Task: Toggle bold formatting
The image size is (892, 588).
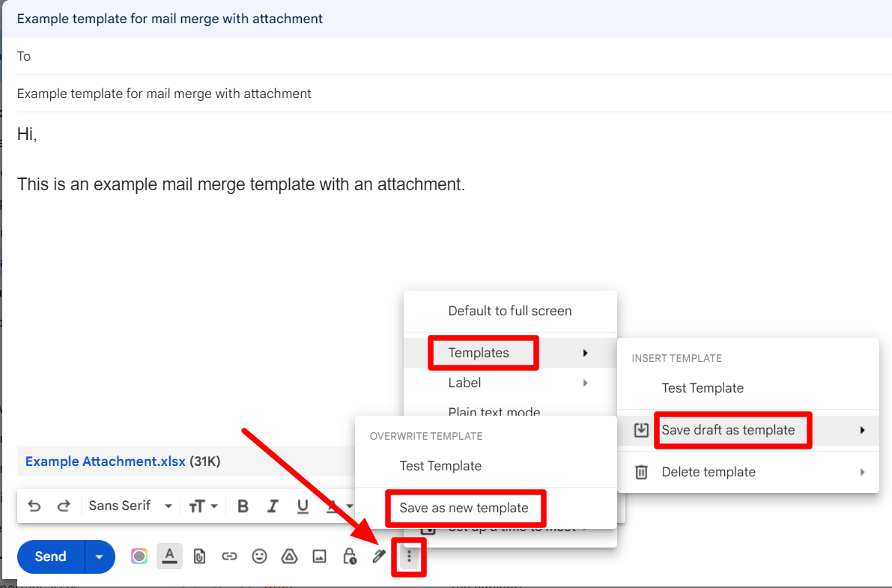Action: click(x=243, y=506)
